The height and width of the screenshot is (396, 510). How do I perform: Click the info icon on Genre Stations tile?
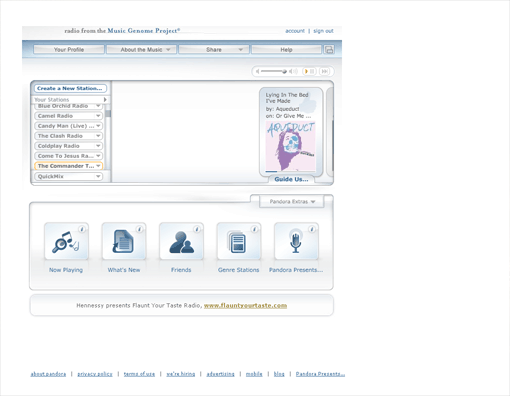coord(254,229)
